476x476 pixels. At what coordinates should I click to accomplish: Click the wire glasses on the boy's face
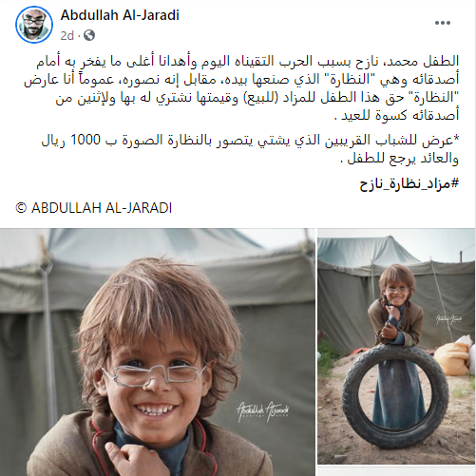[x=154, y=374]
